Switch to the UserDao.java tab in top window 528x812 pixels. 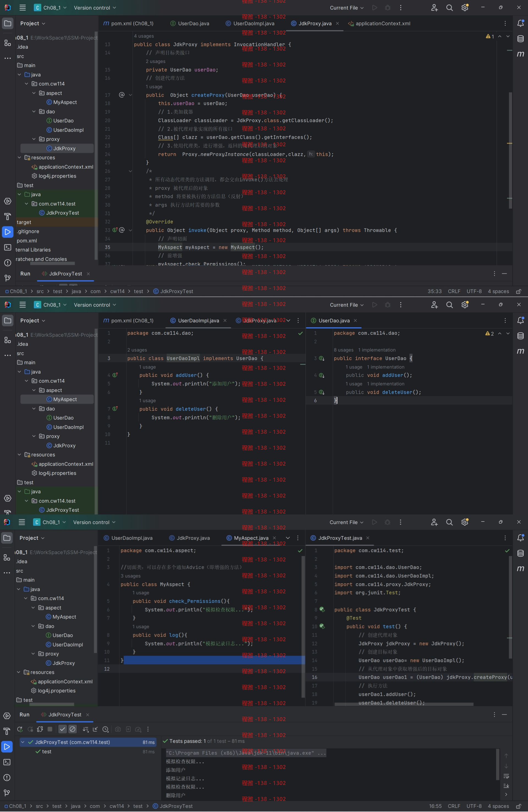[x=190, y=23]
